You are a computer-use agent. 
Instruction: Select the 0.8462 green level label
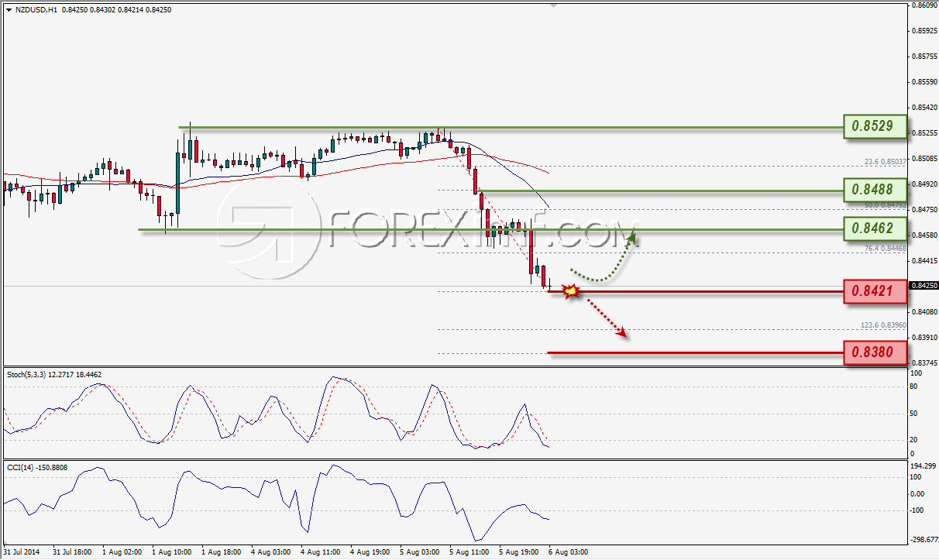(873, 228)
